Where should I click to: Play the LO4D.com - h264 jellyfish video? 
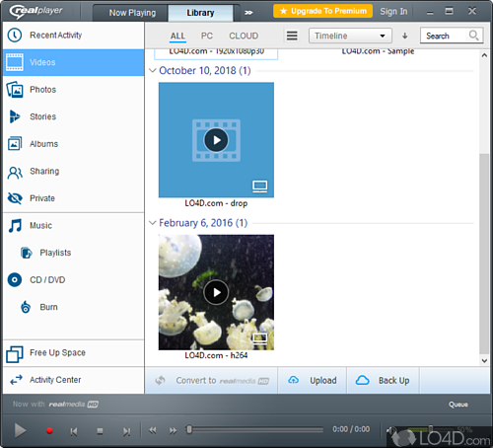point(216,292)
